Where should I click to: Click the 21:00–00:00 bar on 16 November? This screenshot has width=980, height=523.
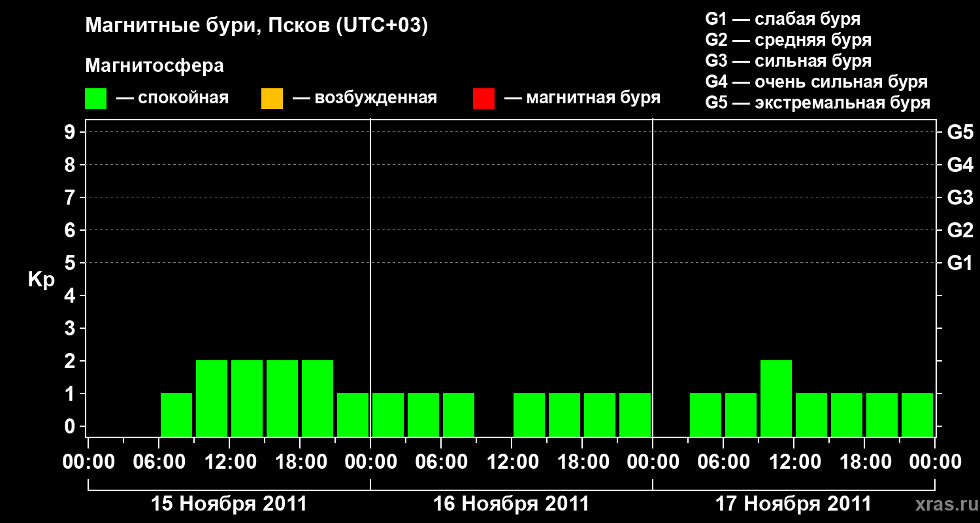[635, 414]
